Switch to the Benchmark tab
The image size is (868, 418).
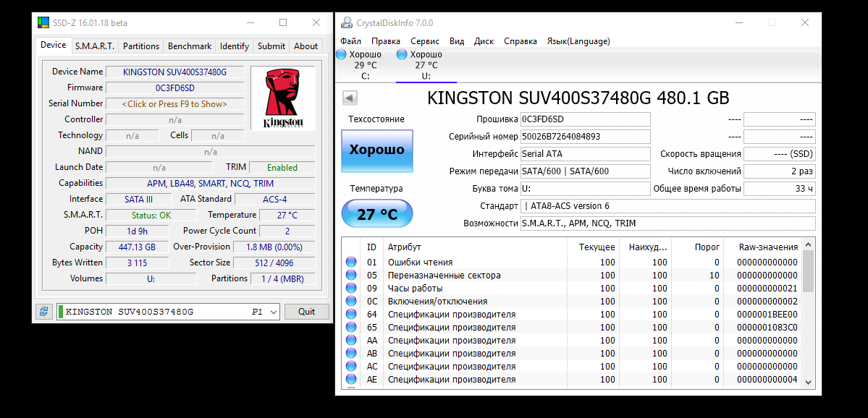[189, 46]
